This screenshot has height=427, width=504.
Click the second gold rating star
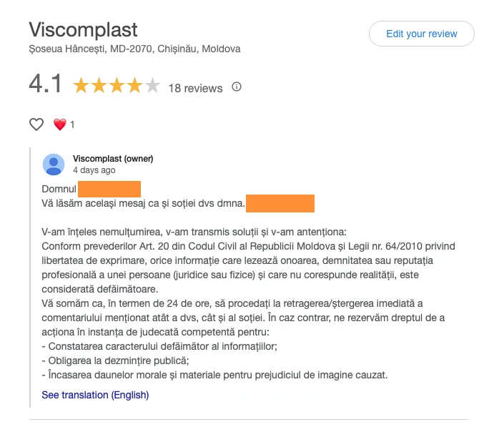[98, 87]
